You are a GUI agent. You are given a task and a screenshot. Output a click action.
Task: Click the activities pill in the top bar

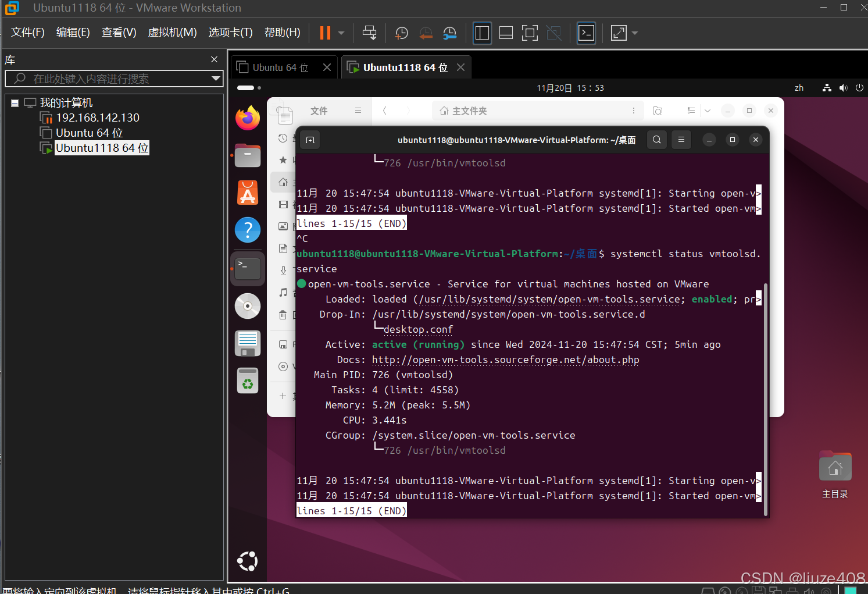[x=249, y=88]
